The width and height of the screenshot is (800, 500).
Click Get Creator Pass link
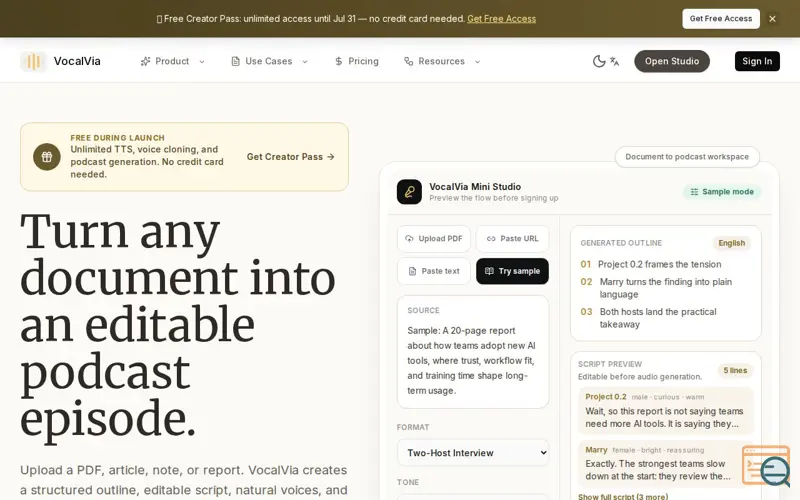click(290, 157)
